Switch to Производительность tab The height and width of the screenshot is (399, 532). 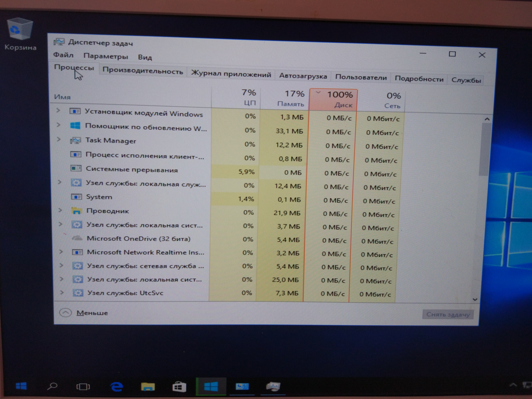143,71
